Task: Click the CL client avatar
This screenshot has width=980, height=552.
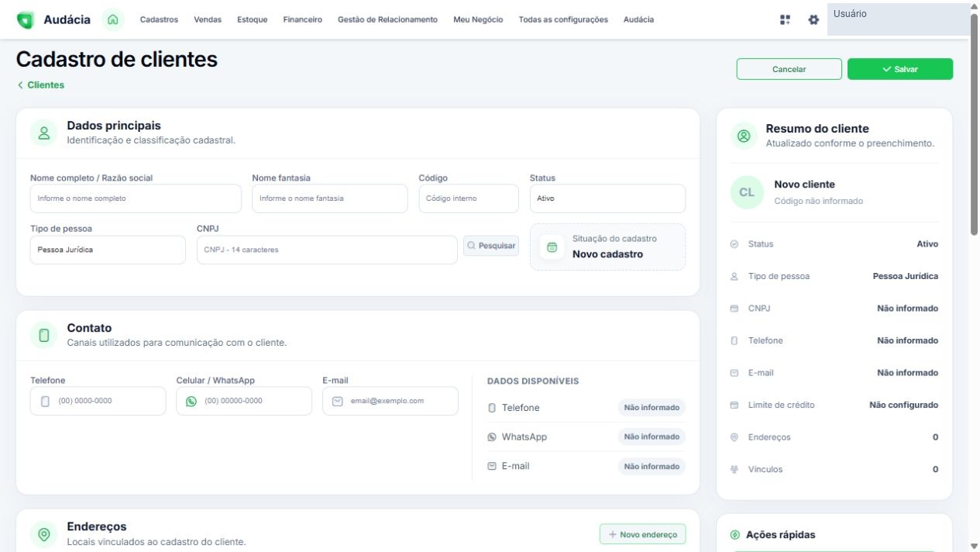Action: click(747, 192)
